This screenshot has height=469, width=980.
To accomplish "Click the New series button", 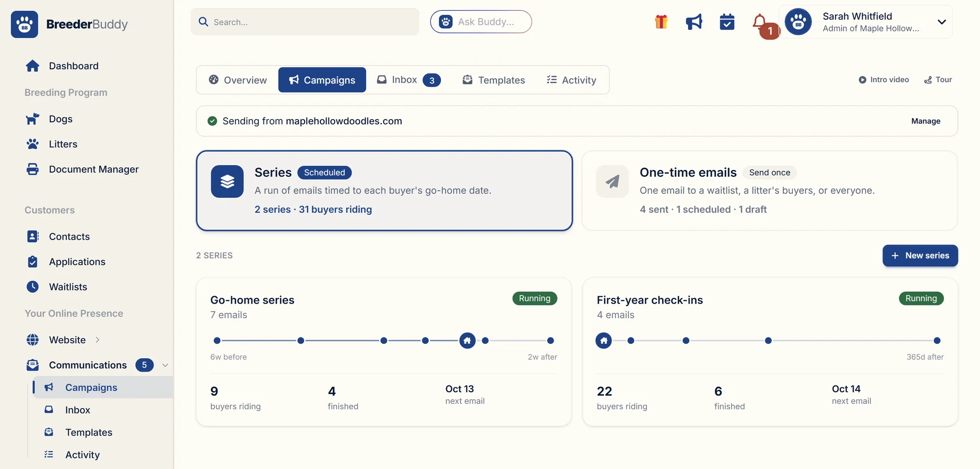I will (x=920, y=256).
